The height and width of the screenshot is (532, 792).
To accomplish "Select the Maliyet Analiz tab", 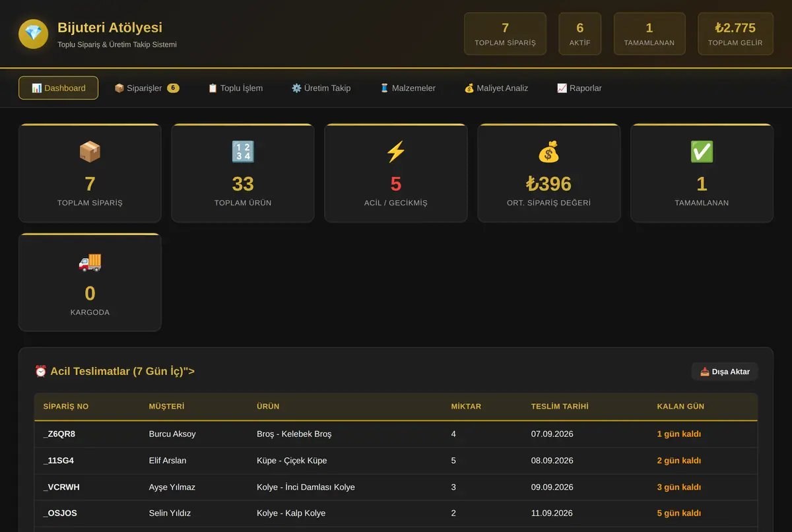I will click(496, 88).
